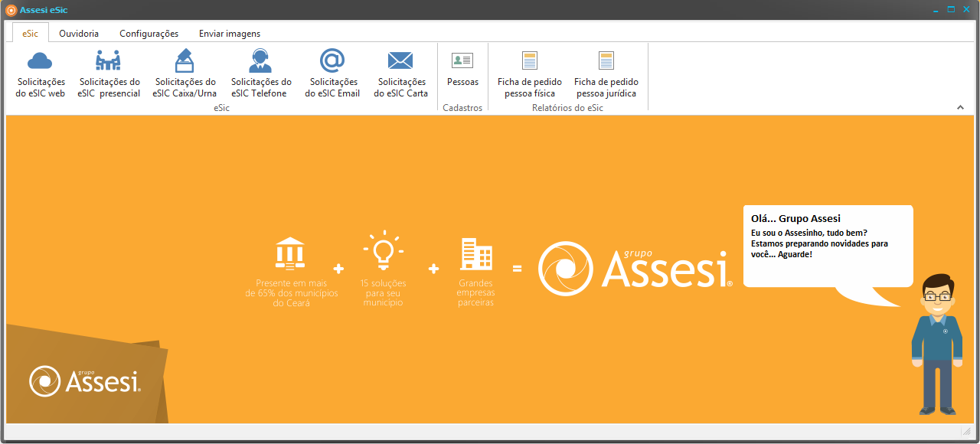Click the Assesi eSic app icon in title bar
Screen dimensions: 980x444
coord(11,10)
